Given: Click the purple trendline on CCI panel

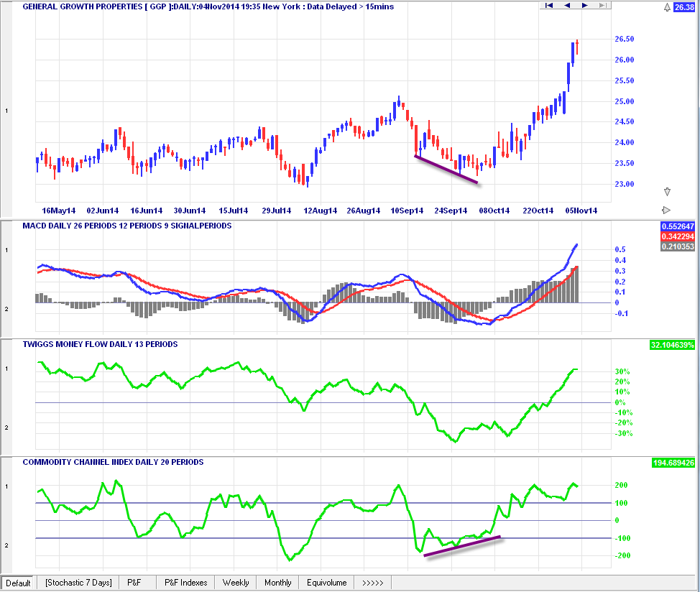Looking at the screenshot, I should point(462,546).
